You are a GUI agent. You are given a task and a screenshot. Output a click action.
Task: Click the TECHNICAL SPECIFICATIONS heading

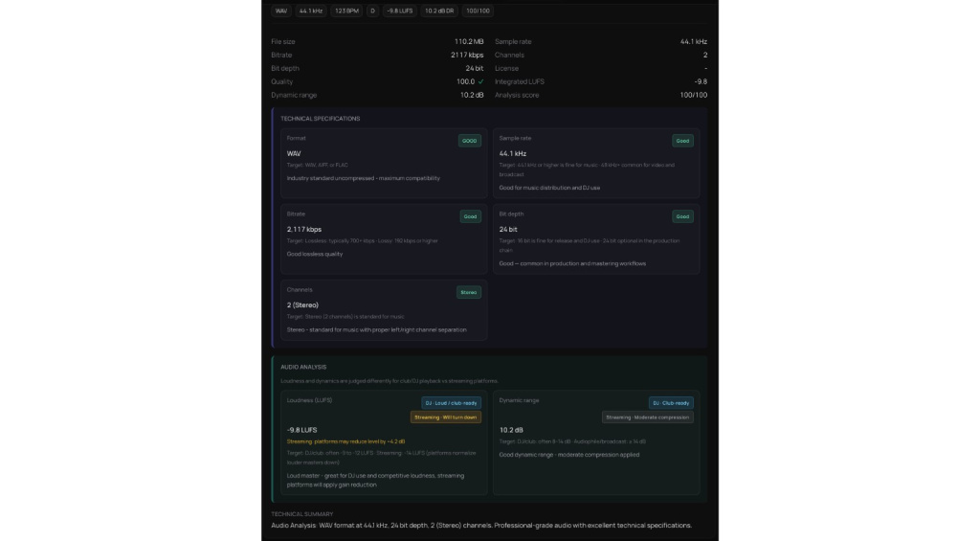point(320,119)
